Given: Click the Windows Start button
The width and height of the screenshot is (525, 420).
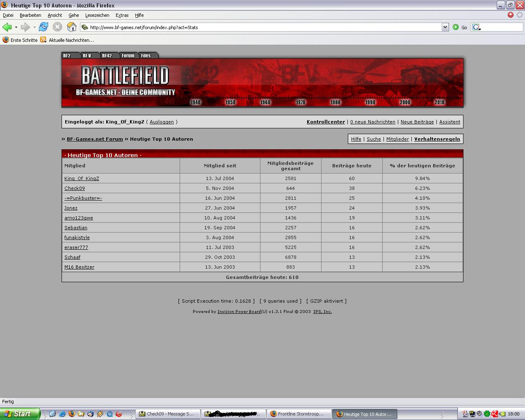Looking at the screenshot, I should pyautogui.click(x=20, y=414).
